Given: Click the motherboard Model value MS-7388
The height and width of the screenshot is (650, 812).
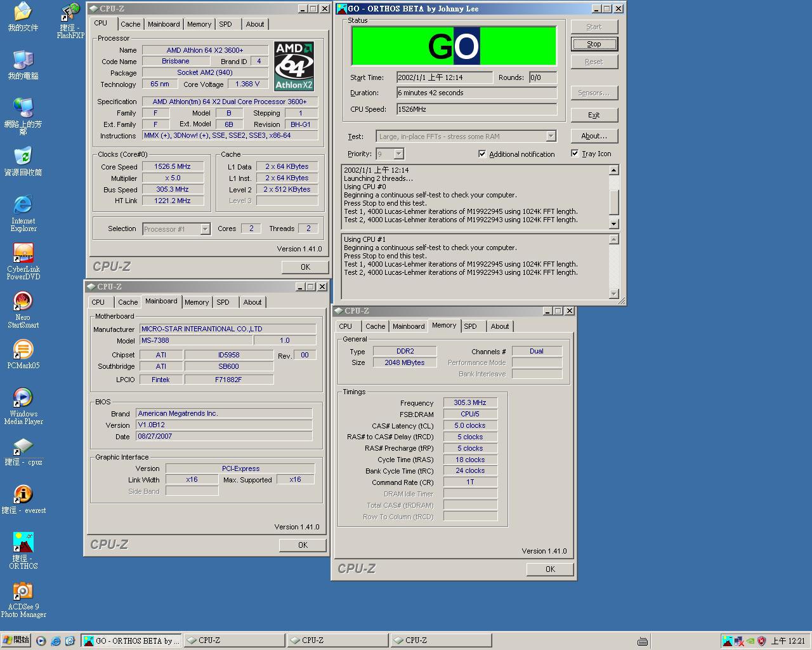Looking at the screenshot, I should tap(195, 340).
